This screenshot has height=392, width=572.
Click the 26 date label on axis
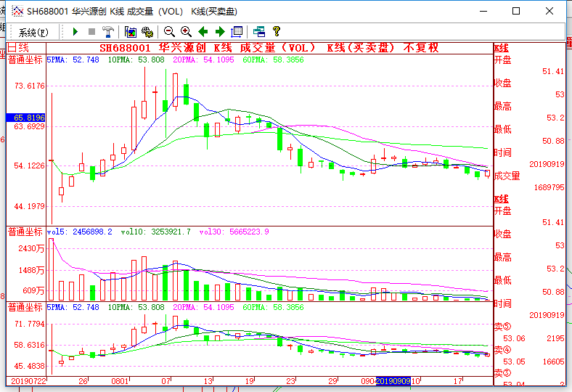pyautogui.click(x=83, y=381)
